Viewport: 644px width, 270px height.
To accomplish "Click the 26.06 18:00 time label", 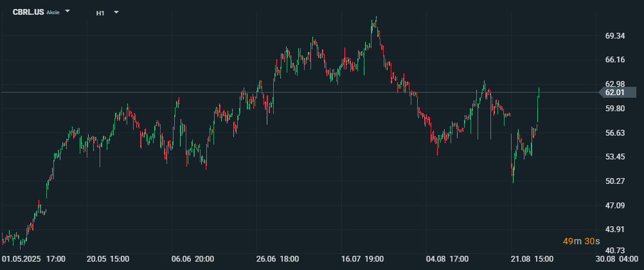I will [278, 259].
